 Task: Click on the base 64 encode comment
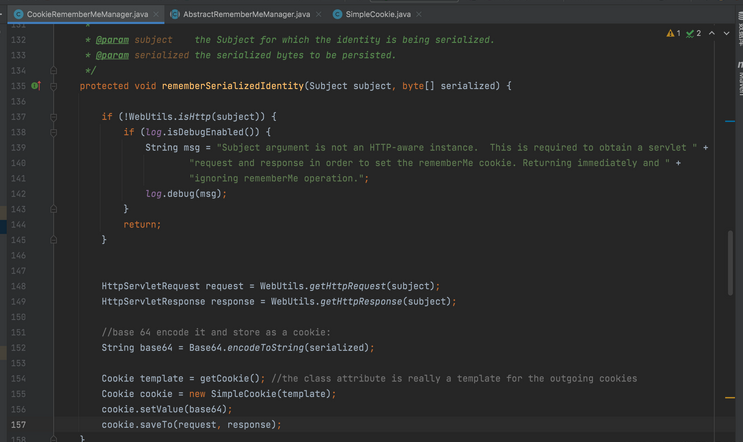coord(216,332)
